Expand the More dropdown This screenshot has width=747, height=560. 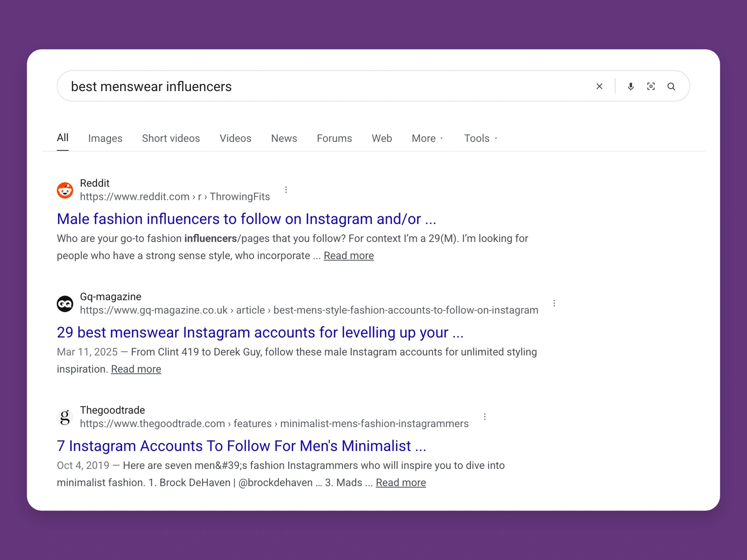coord(428,139)
